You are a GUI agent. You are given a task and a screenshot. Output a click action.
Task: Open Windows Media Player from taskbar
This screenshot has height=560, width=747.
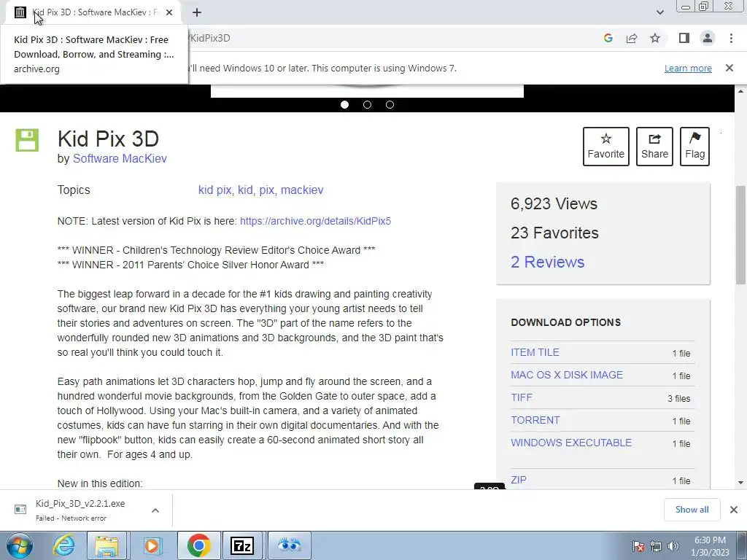pyautogui.click(x=152, y=545)
